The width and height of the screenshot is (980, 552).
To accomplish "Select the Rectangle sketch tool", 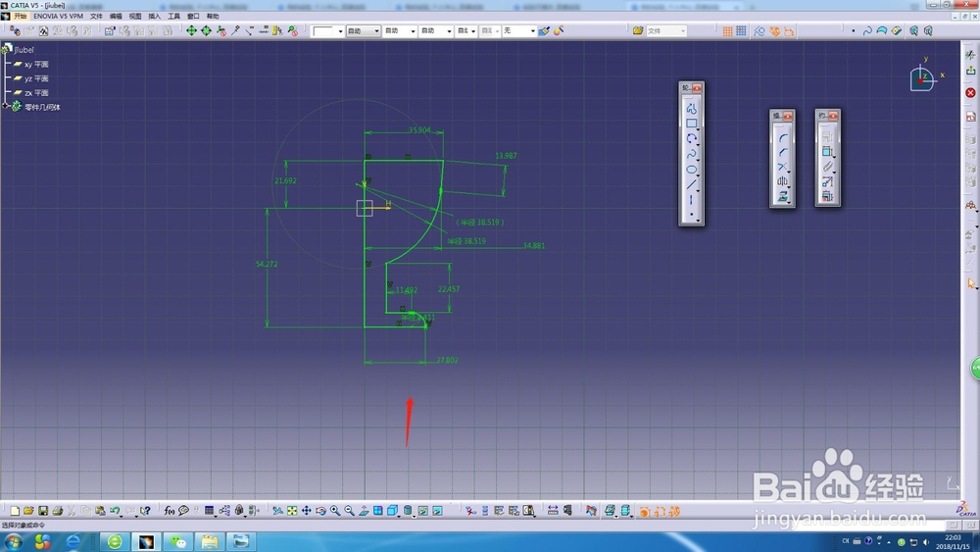I will click(691, 124).
